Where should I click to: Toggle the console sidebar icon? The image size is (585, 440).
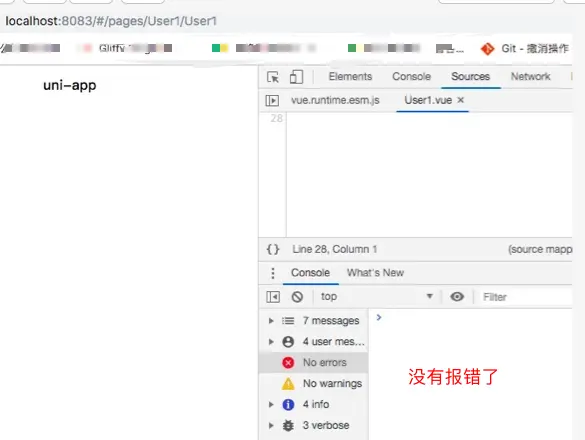(x=273, y=297)
